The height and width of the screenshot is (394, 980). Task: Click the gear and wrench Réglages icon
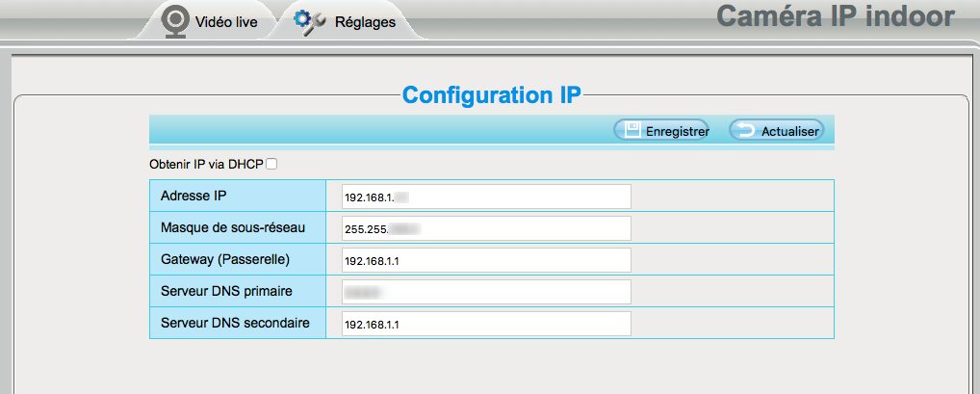(x=309, y=21)
